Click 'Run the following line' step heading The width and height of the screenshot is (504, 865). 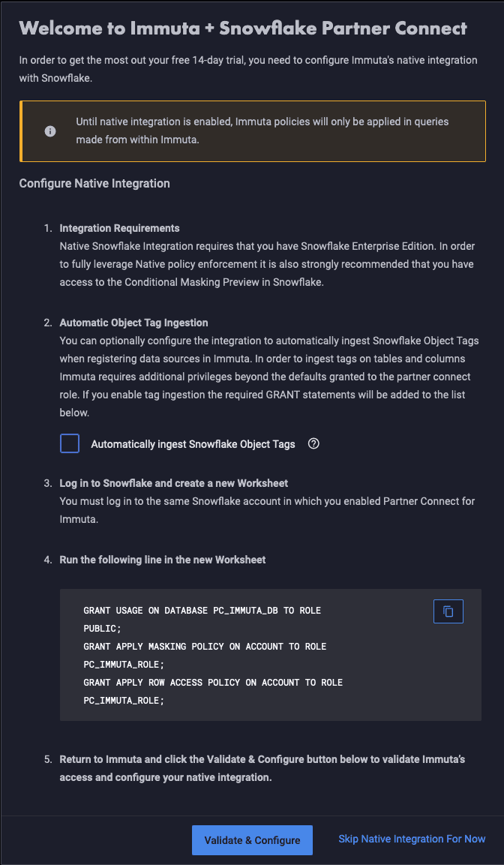pos(163,560)
